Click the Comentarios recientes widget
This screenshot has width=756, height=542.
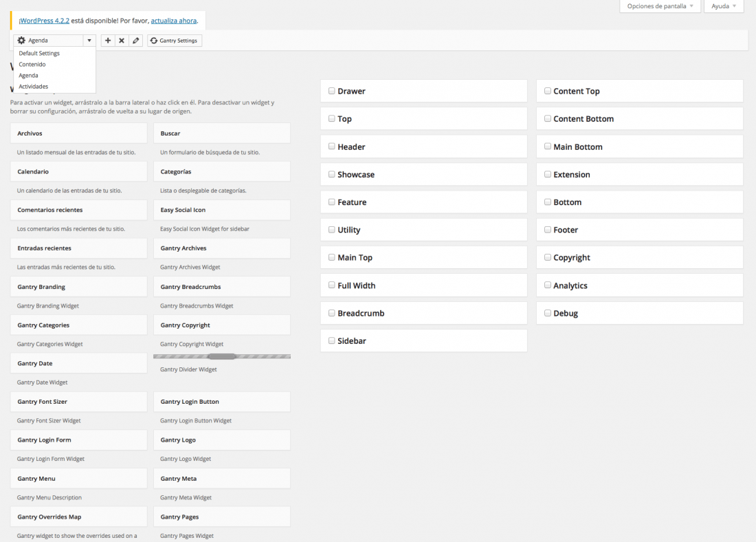(78, 210)
